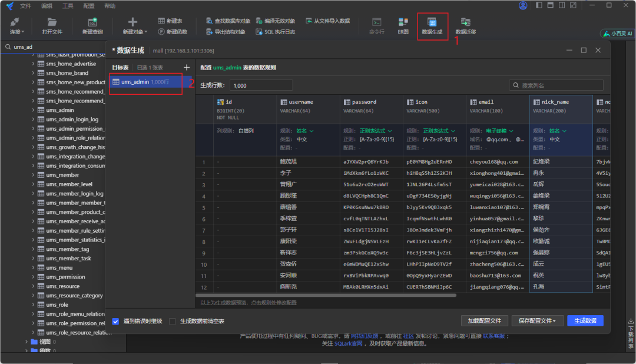Click the 生成数据 button
Viewport: 636px width, 364px height.
[585, 321]
